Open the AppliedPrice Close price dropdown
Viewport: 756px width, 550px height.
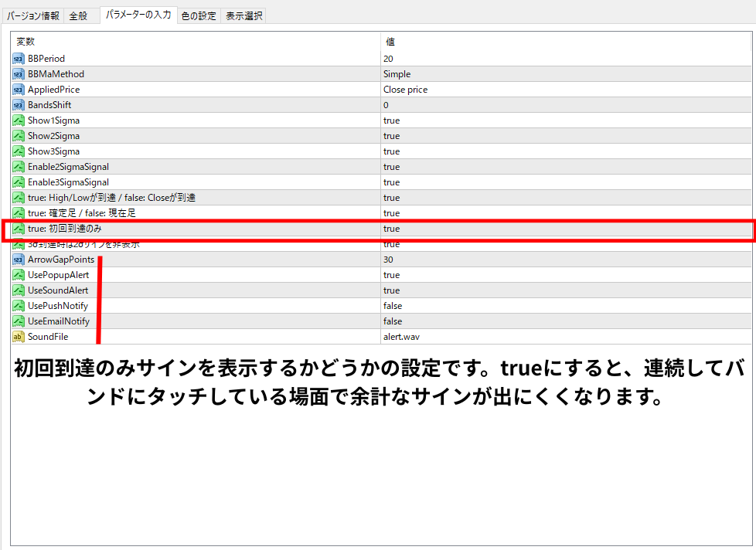[405, 90]
